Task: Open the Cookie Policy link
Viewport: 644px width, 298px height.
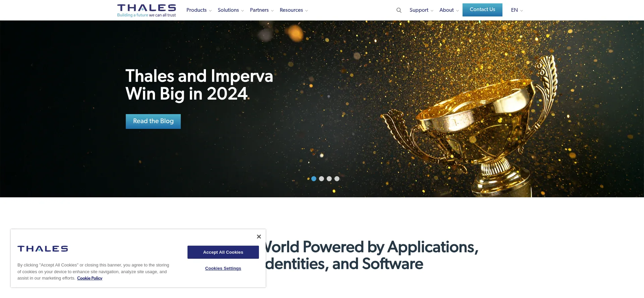Action: (x=90, y=278)
